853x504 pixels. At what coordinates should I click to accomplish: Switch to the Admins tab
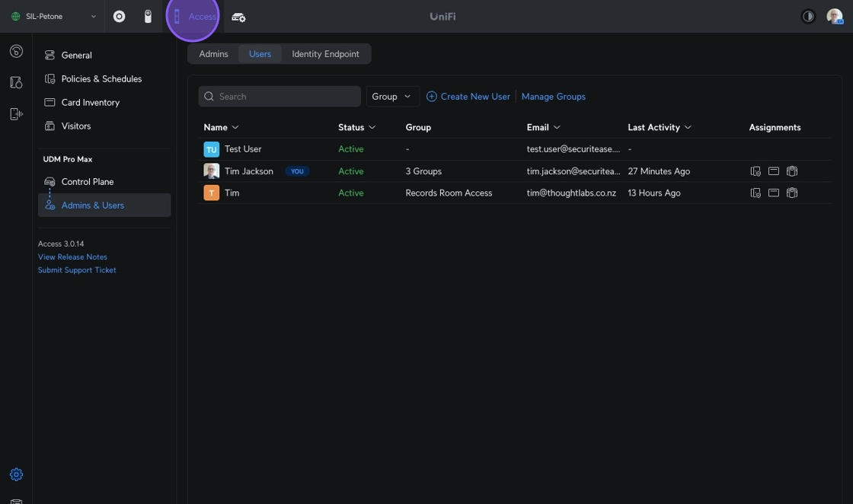click(x=213, y=54)
